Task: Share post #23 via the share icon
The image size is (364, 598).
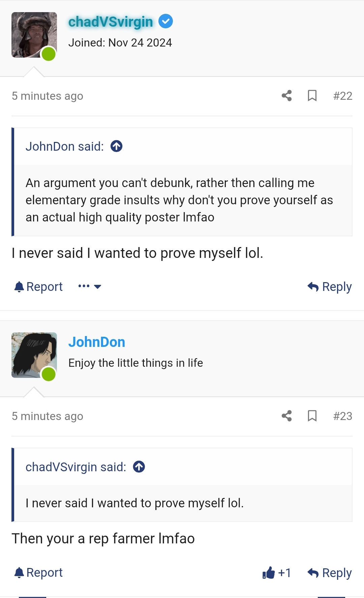Action: [x=286, y=416]
